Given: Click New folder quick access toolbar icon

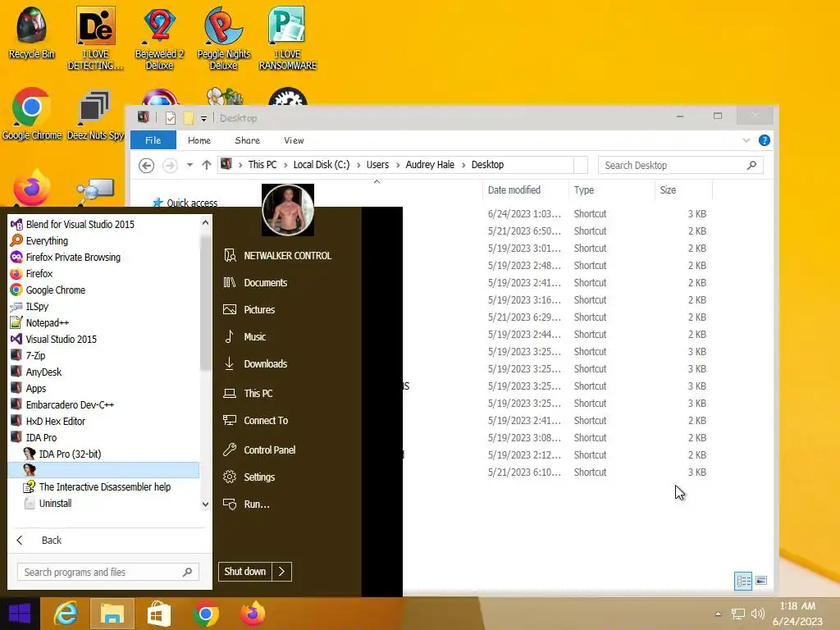Looking at the screenshot, I should (x=189, y=118).
